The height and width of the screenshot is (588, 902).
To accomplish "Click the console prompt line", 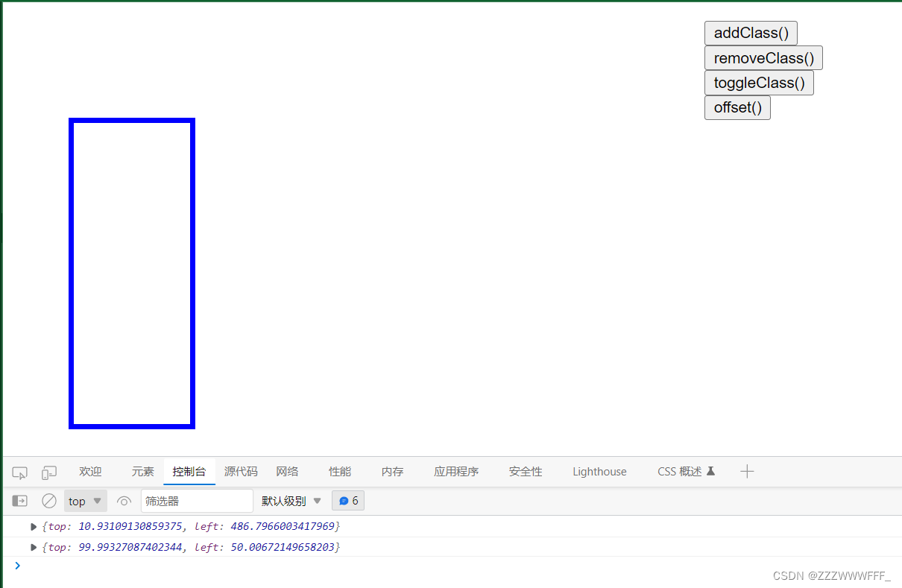I will click(x=89, y=565).
